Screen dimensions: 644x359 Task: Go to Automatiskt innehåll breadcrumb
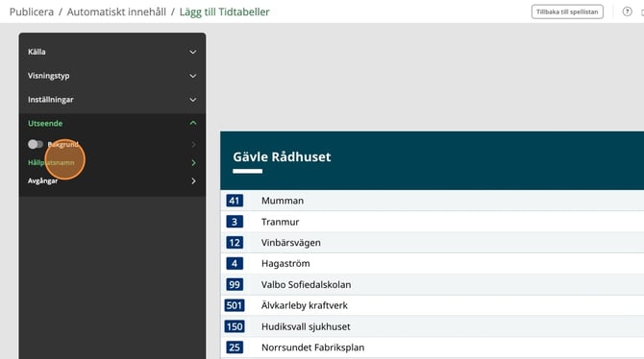pos(116,12)
